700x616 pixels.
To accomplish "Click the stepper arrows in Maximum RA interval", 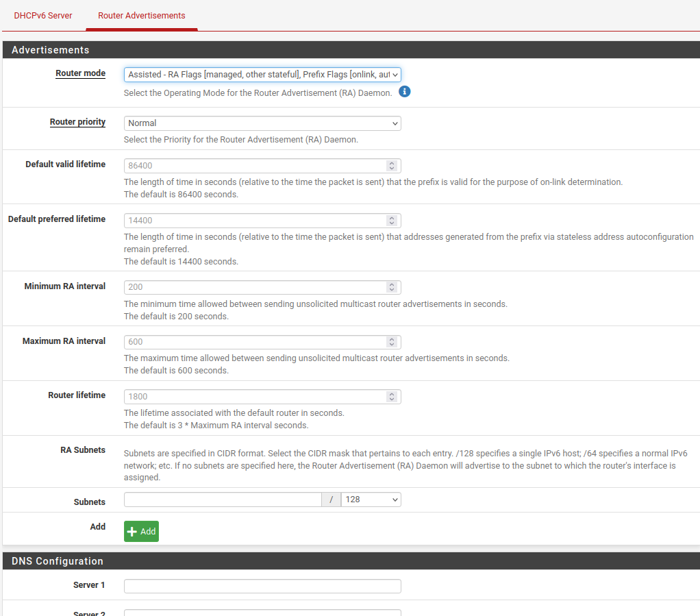I will pos(392,342).
